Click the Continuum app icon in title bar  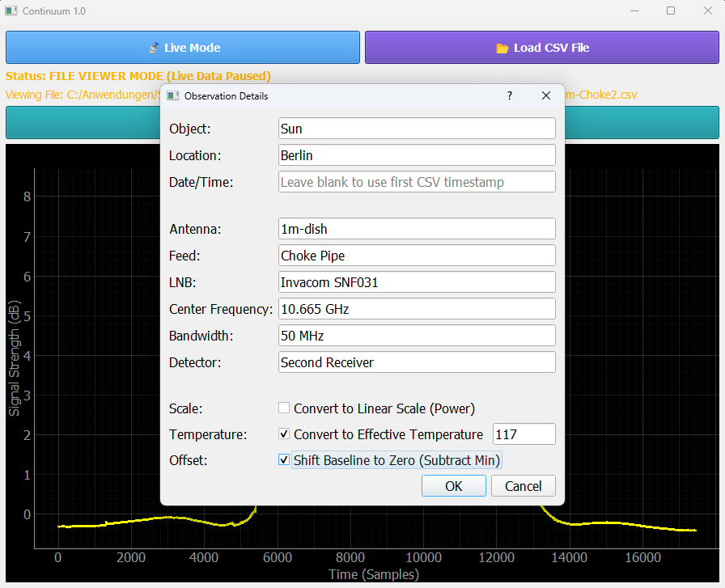coord(11,11)
